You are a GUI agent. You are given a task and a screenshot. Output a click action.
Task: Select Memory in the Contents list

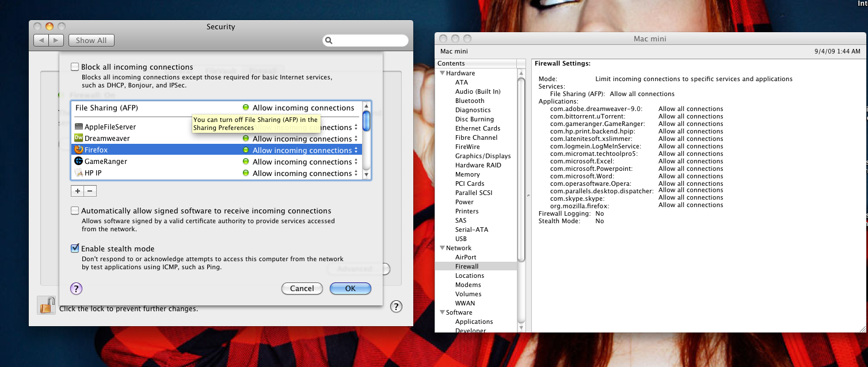point(467,174)
